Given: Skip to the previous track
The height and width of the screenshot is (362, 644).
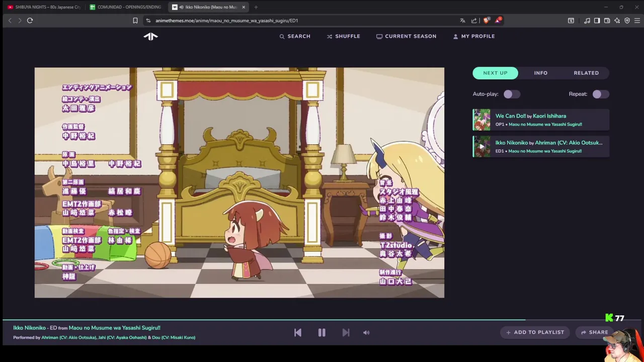Looking at the screenshot, I should [x=298, y=332].
